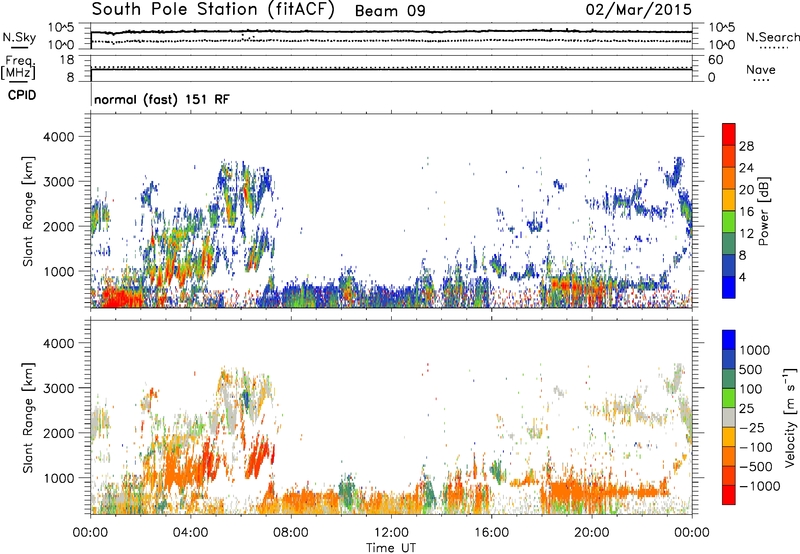Viewport: 800px width, 554px height.
Task: Select the 'Beam 09' label
Action: 390,11
